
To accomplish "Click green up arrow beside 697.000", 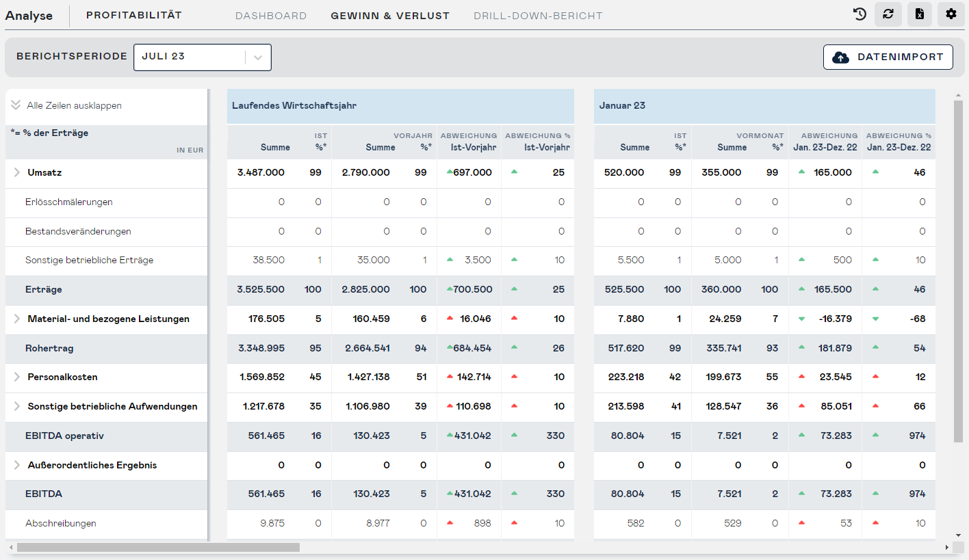I will [450, 172].
